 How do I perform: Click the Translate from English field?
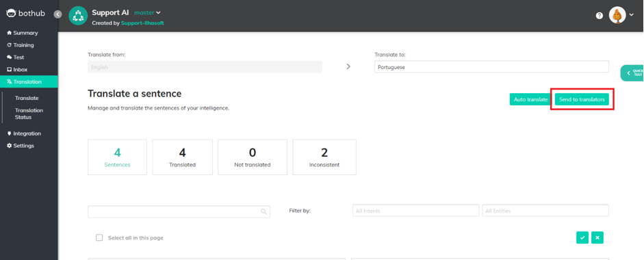205,67
